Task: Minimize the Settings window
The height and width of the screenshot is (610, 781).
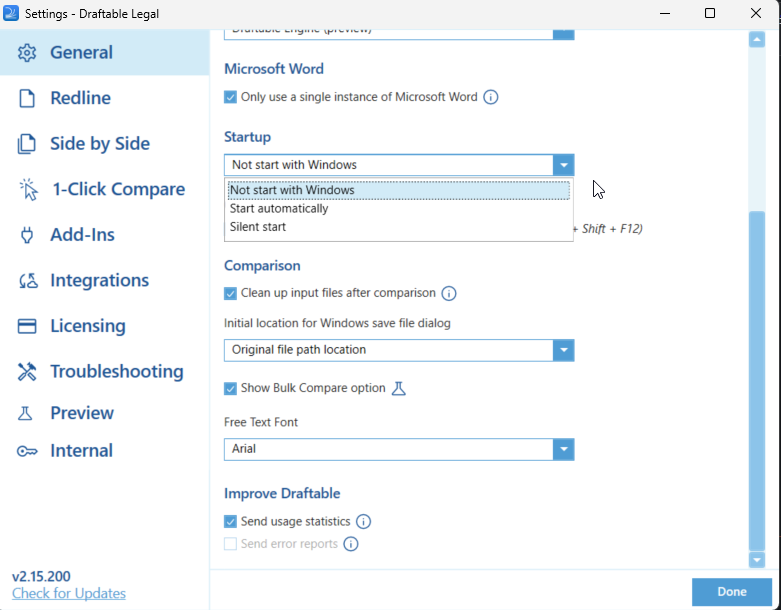Action: (665, 13)
